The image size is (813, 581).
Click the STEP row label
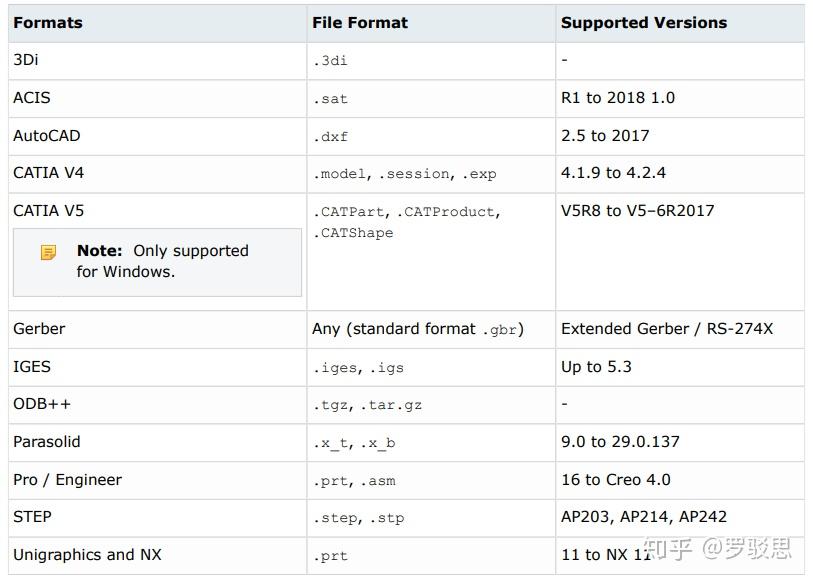point(32,517)
